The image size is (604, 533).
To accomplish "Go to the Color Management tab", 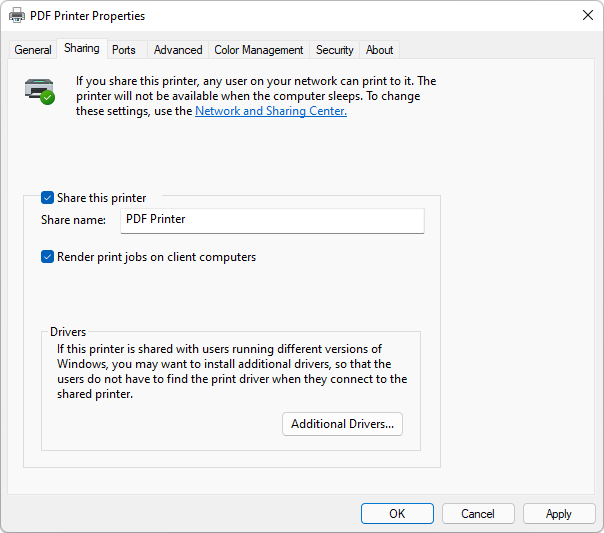I will pos(258,50).
